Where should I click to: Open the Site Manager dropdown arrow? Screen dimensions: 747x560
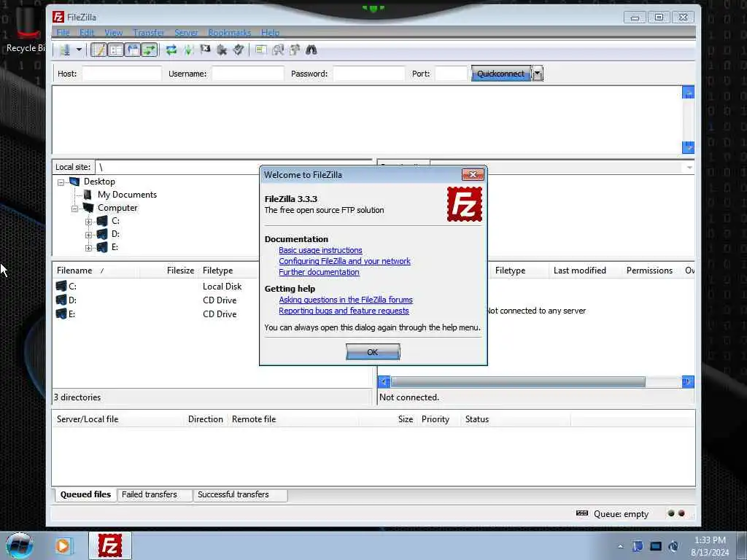[x=79, y=50]
